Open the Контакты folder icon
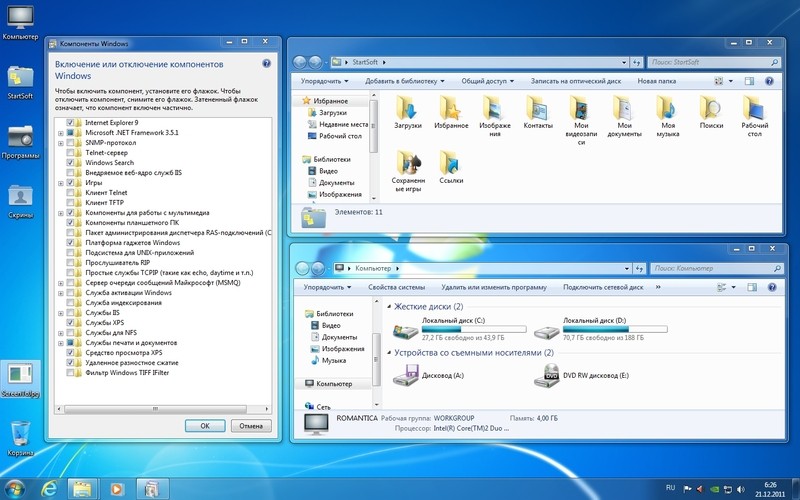Viewport: 800px width, 500px height. point(538,108)
